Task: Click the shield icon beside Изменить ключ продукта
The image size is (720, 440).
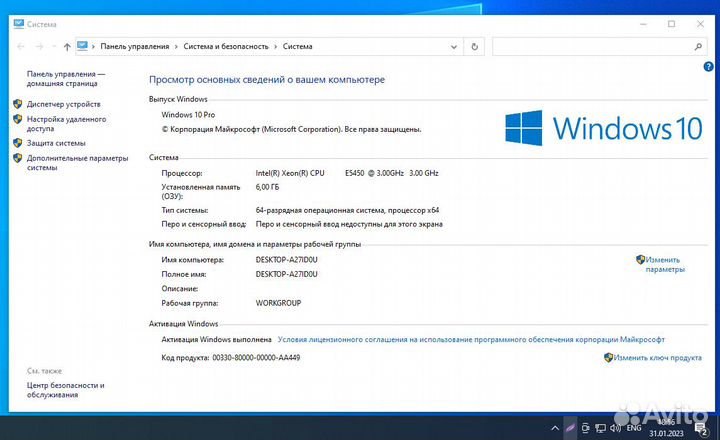Action: pyautogui.click(x=608, y=357)
